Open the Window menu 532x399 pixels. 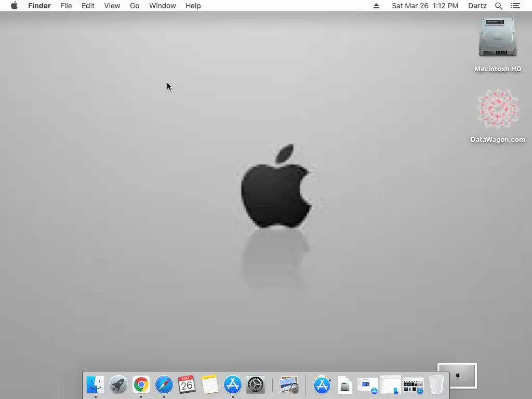pyautogui.click(x=163, y=6)
